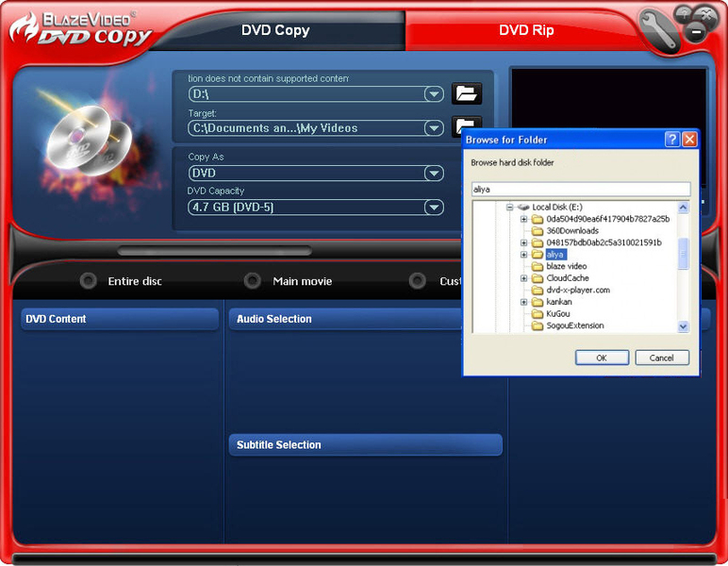Open the Copy As DVD dropdown

pos(434,174)
